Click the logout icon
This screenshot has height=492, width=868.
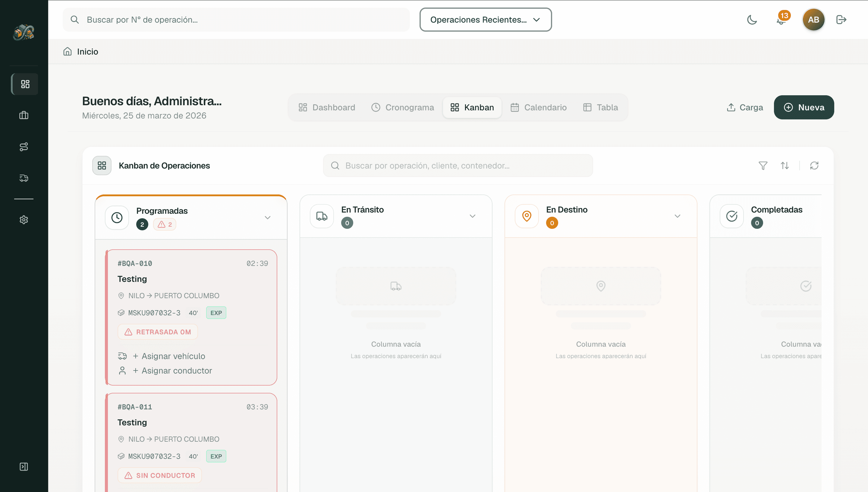click(841, 20)
